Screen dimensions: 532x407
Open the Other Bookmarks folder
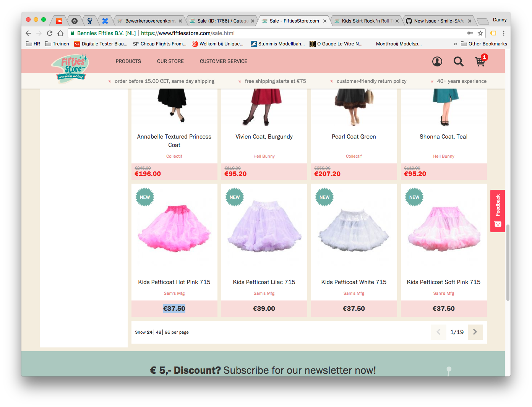tap(484, 44)
